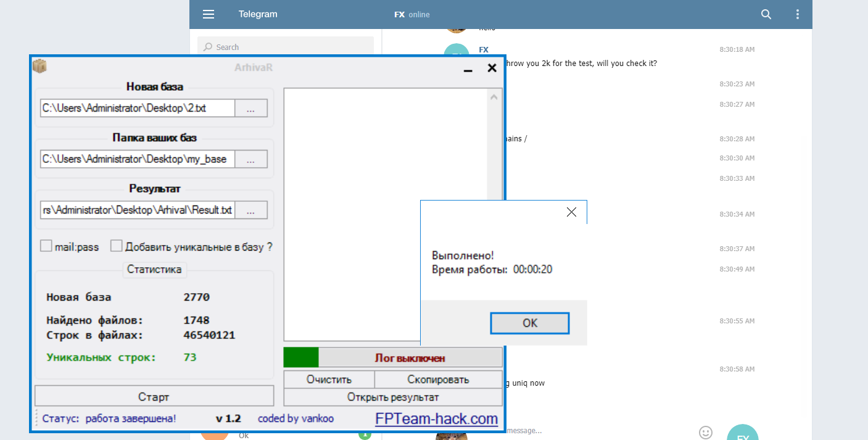Browse for Результат output file
868x440 pixels.
251,210
